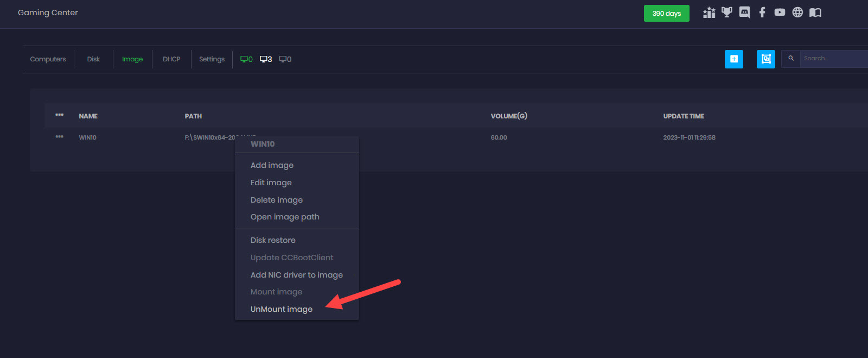Click the blue plus add button
The width and height of the screenshot is (868, 358).
[x=733, y=59]
